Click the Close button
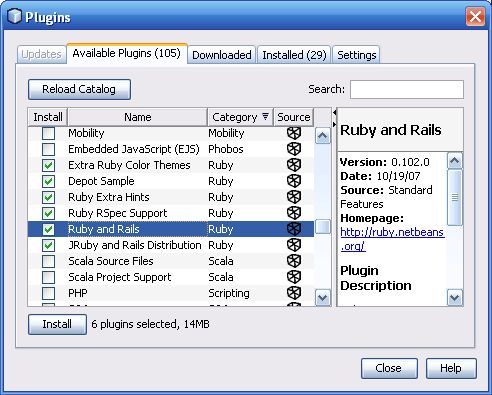This screenshot has width=492, height=395. (x=389, y=368)
